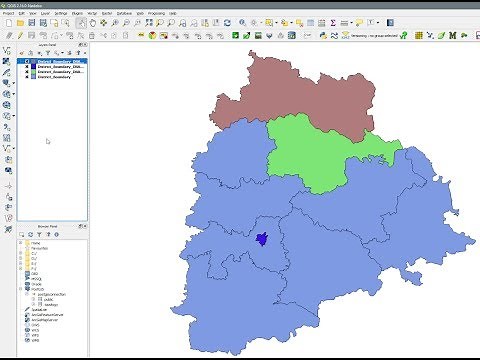Click the small dark blue polygon on map
The image size is (480, 360).
click(262, 239)
